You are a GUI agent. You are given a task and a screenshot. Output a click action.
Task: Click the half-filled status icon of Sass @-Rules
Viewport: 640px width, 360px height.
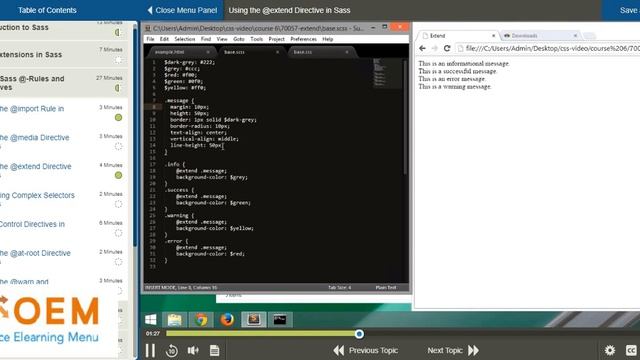118,88
